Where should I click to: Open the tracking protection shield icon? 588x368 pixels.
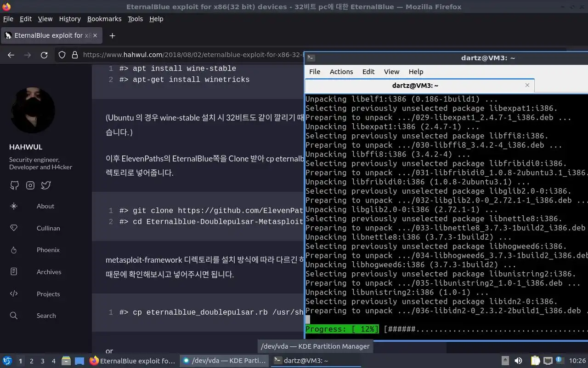point(62,55)
